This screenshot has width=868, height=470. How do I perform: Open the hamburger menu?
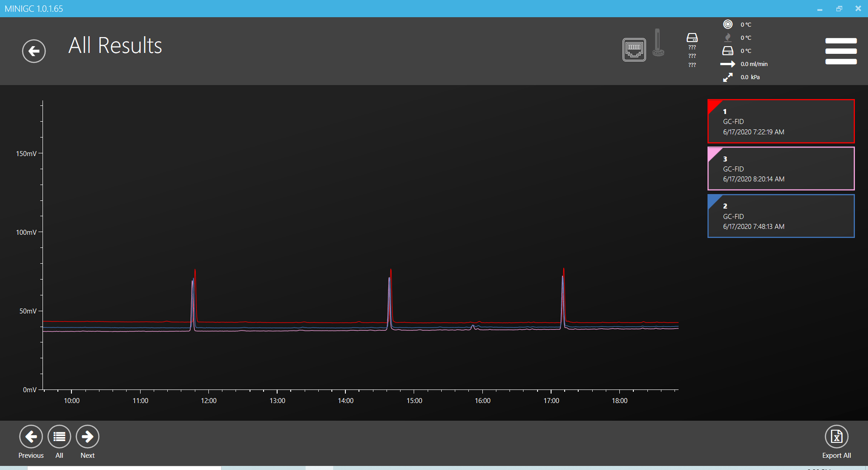tap(840, 51)
